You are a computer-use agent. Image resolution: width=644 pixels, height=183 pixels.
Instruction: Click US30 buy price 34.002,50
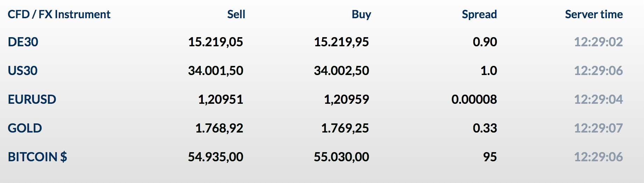[341, 71]
